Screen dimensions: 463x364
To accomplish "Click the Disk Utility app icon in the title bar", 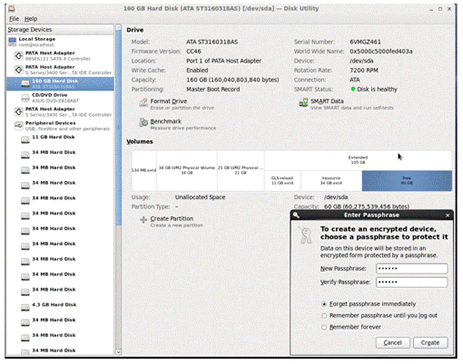I will point(11,9).
